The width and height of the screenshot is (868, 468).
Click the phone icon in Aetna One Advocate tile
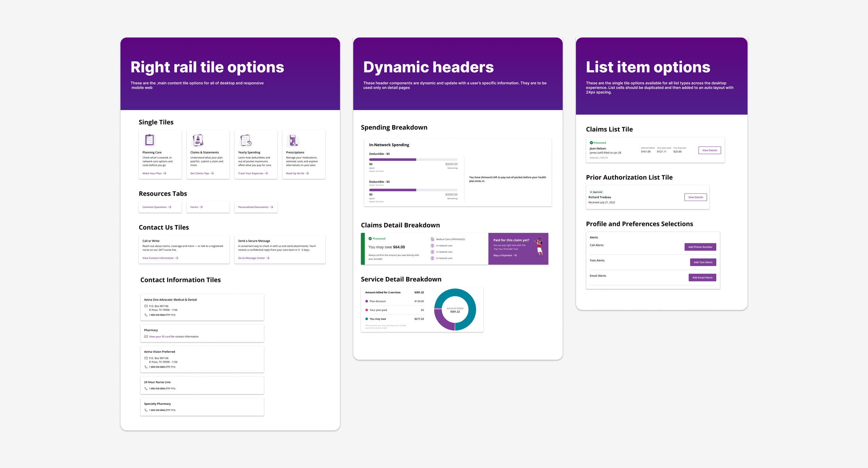[x=146, y=315]
